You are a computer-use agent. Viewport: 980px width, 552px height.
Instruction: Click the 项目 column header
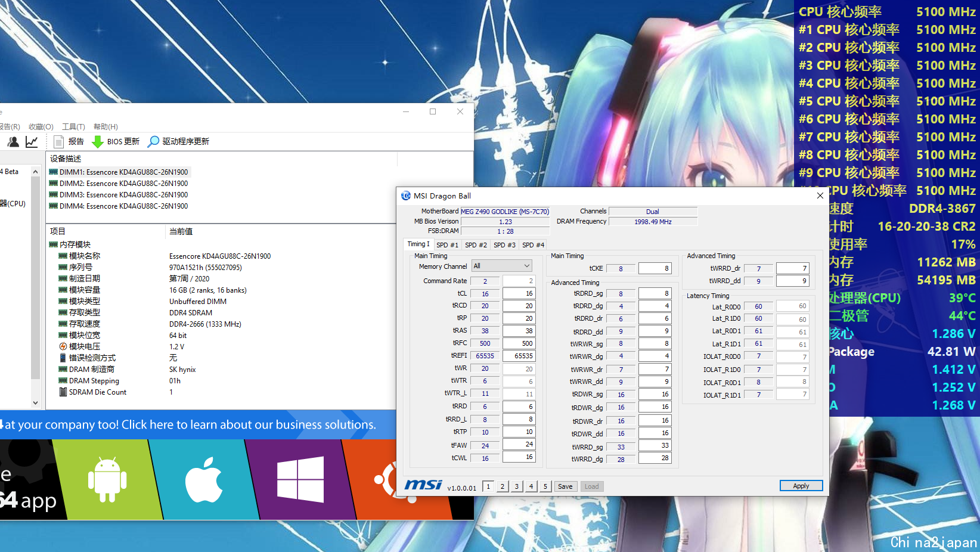(x=106, y=231)
